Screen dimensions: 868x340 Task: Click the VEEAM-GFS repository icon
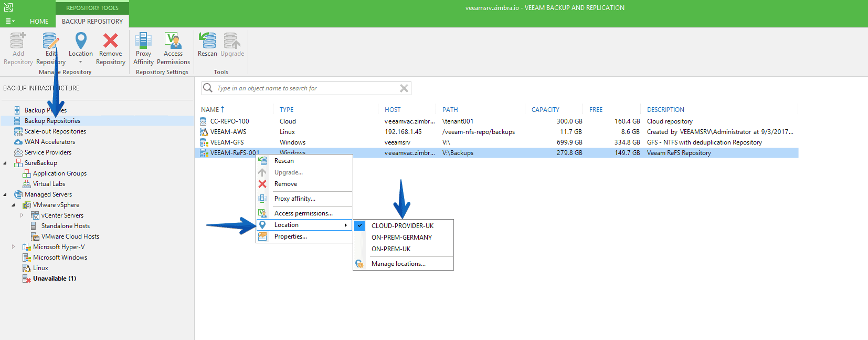[204, 142]
